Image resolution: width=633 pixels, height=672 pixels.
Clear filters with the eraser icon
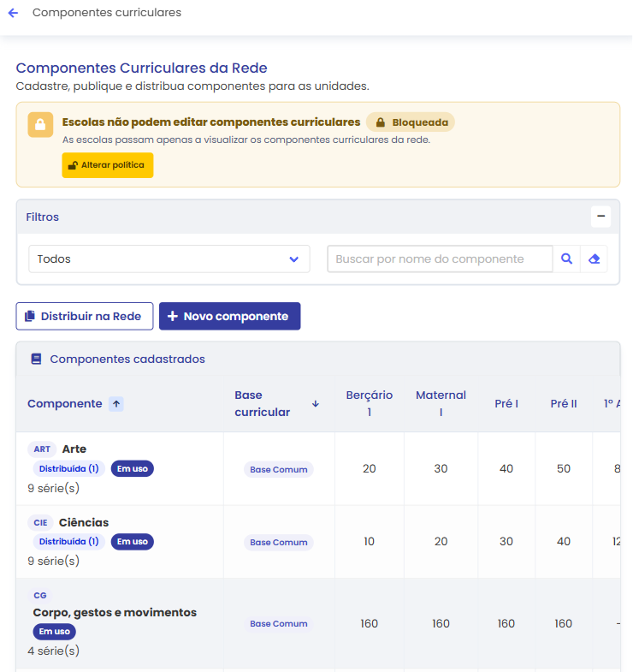point(594,259)
